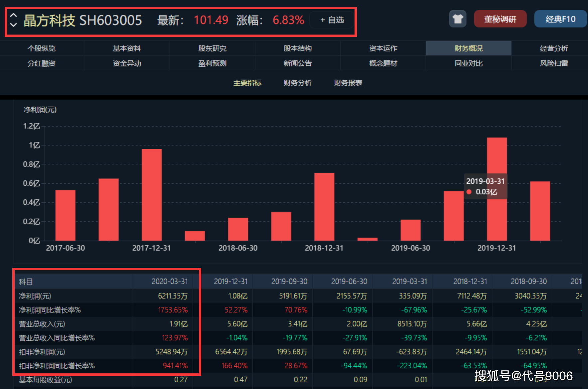
Task: Open the 经营分析 tab
Action: coord(554,49)
